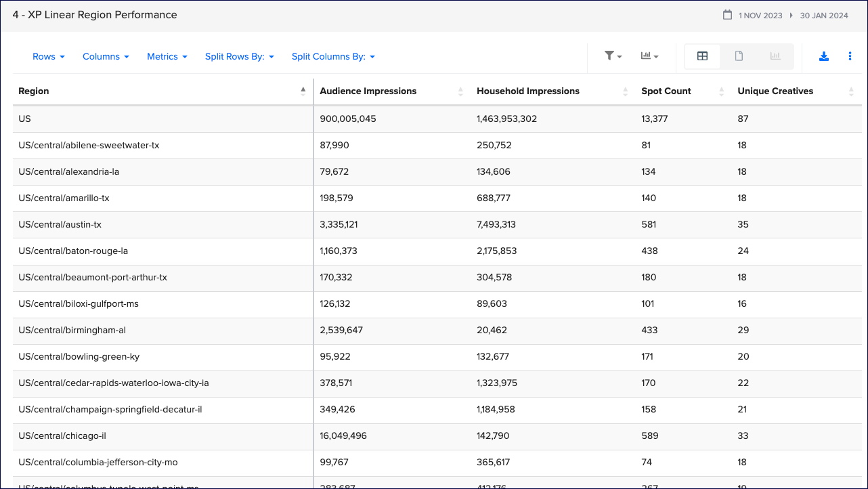Sort by the Region column arrows
The image size is (868, 489).
point(303,91)
